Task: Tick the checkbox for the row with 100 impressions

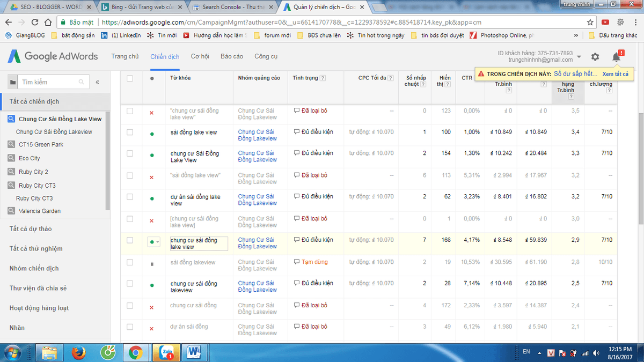Action: pyautogui.click(x=130, y=132)
